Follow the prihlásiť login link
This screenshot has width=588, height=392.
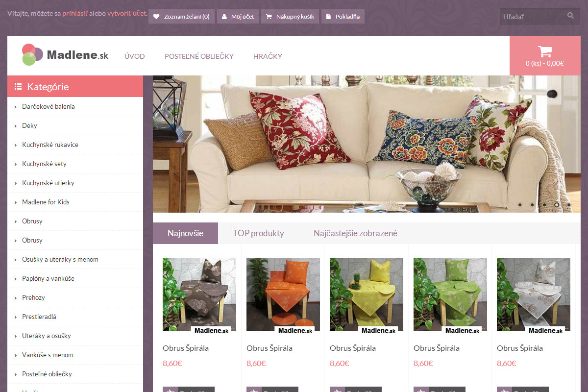point(75,13)
